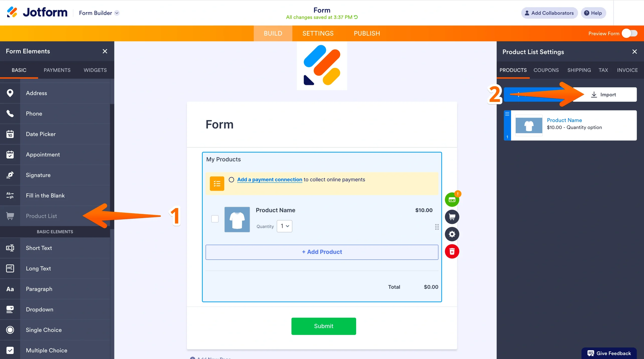The image size is (644, 359).
Task: Open the Quantity dropdown
Action: (284, 226)
